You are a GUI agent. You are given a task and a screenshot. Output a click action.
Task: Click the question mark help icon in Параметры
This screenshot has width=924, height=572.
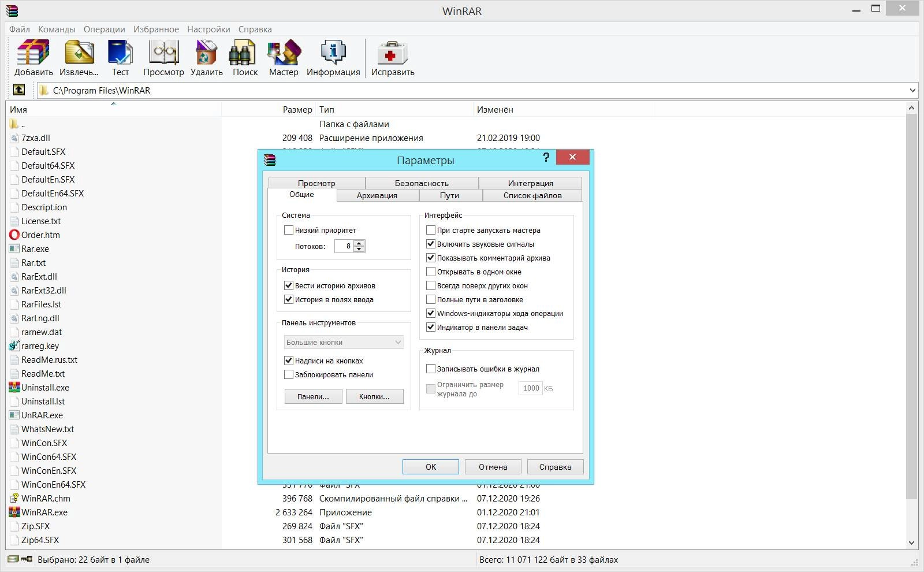pos(546,158)
